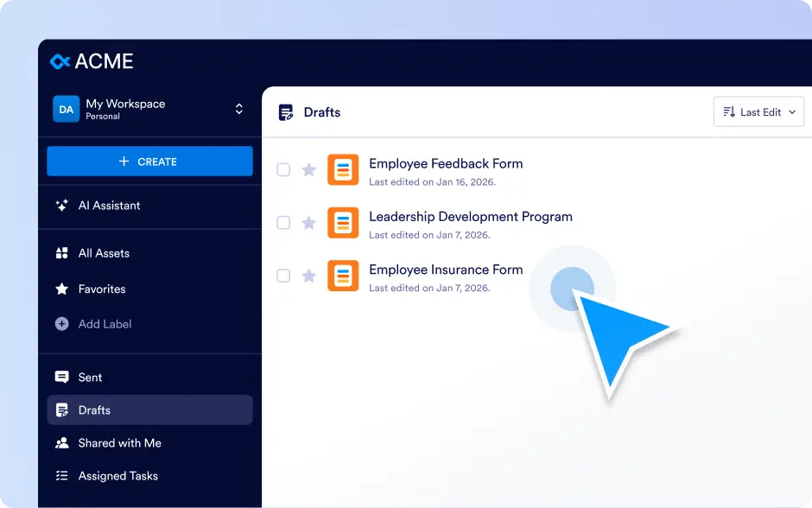Click 'Last edited on Jan 16, 2026.' text
Image resolution: width=812 pixels, height=508 pixels.
point(433,182)
